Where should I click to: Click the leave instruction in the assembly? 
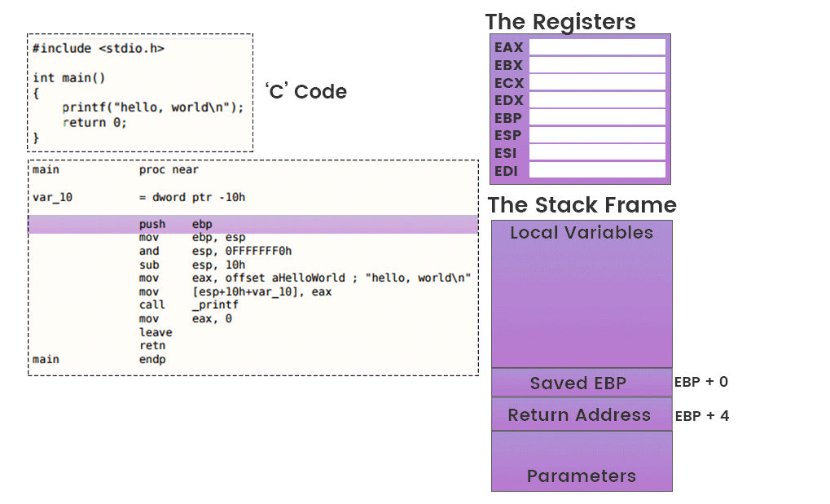click(x=156, y=332)
